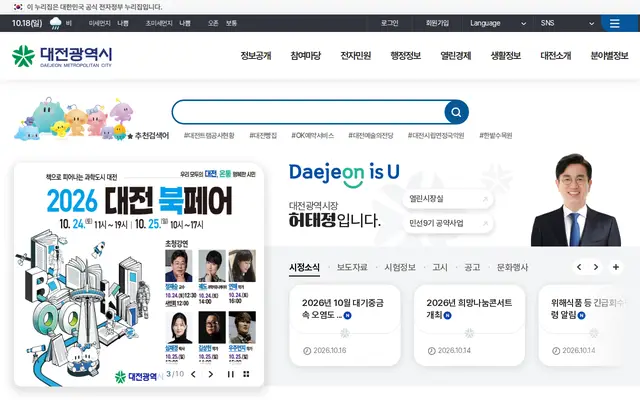Click the Korean flag icon

pos(18,7)
